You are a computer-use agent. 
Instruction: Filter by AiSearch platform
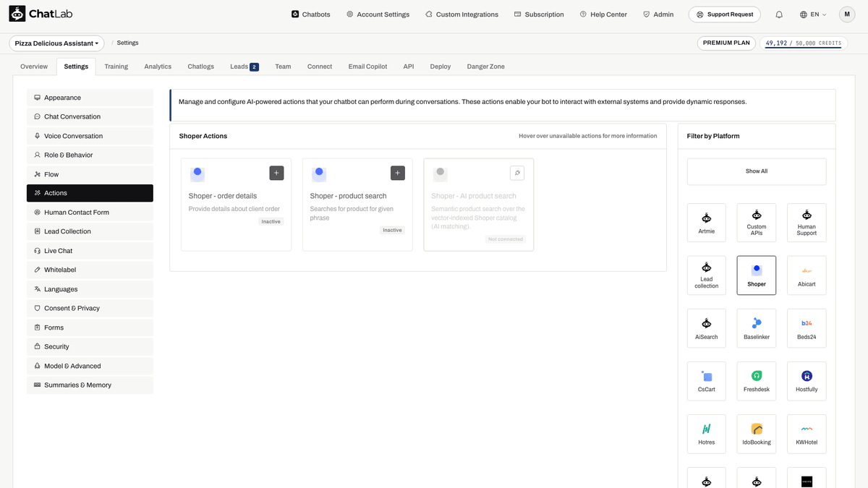point(707,328)
